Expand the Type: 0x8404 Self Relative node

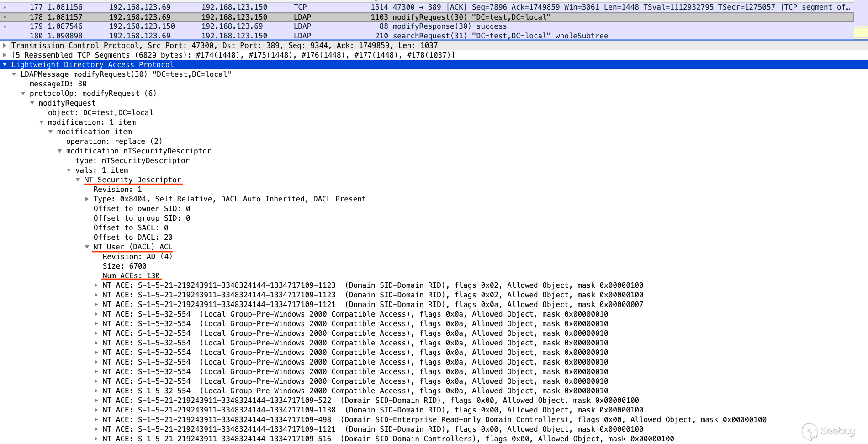tap(87, 199)
